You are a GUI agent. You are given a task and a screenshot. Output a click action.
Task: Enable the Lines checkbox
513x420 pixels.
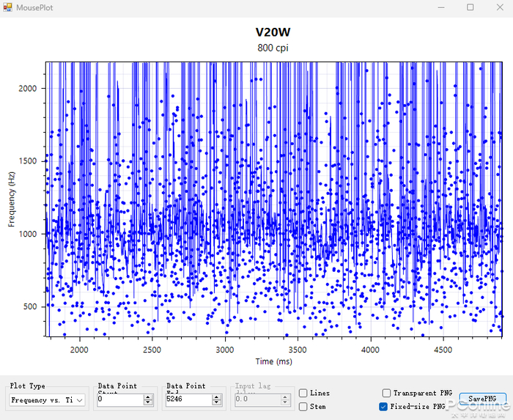[303, 394]
